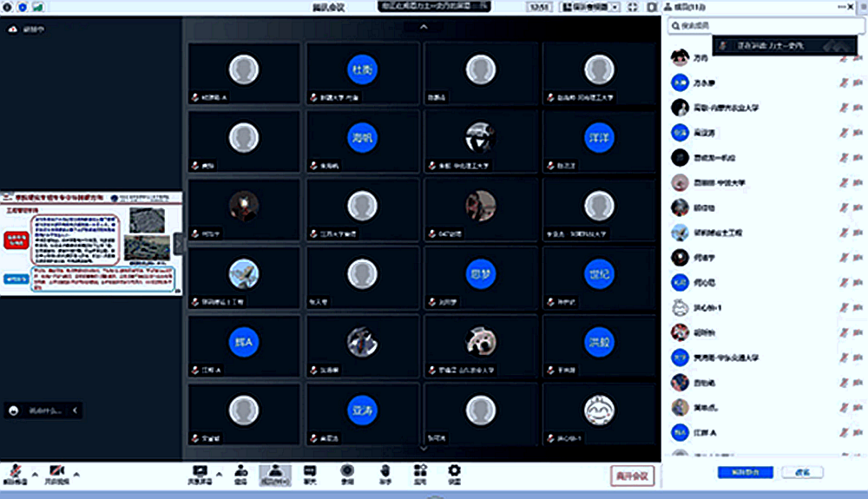Screen dimensions: 868x499
Task: Click the blue unmute button in members panel
Action: pos(745,472)
